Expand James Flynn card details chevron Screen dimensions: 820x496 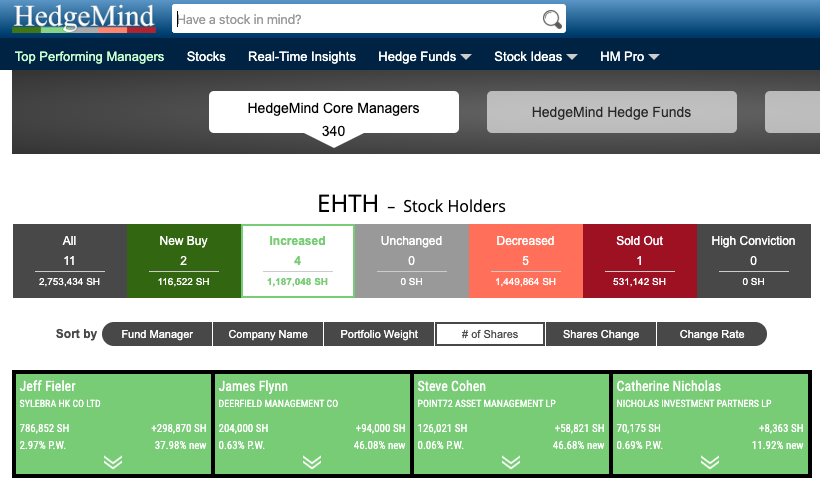[x=312, y=462]
